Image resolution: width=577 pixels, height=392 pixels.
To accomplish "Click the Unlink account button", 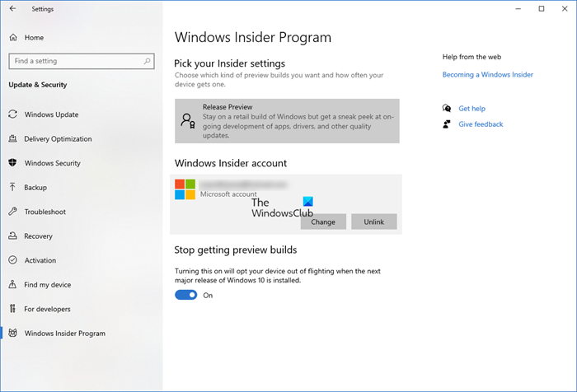I will pyautogui.click(x=374, y=222).
